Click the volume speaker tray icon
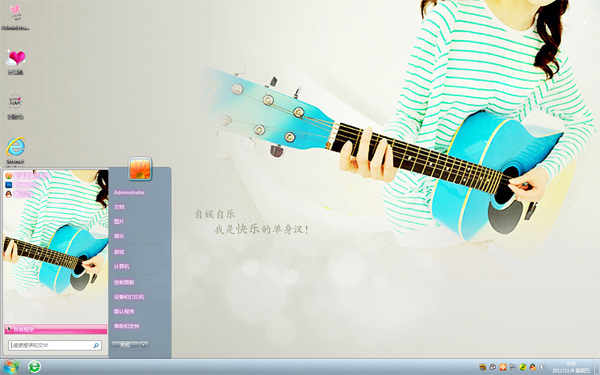 (543, 367)
